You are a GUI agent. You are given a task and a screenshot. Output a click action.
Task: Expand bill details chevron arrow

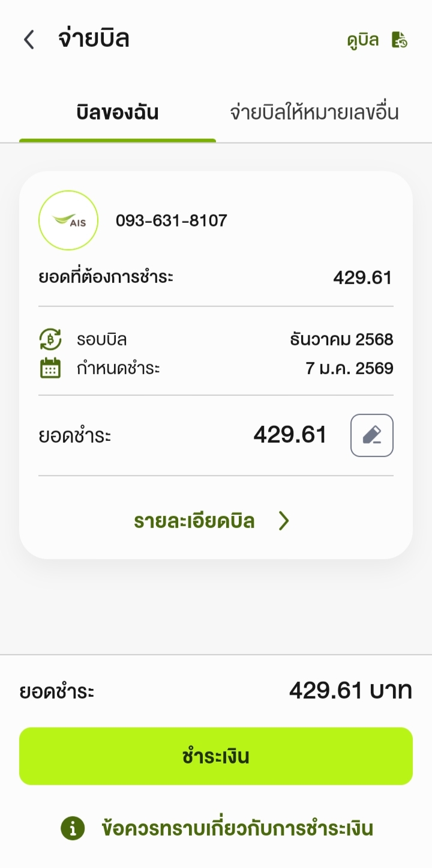pos(284,521)
